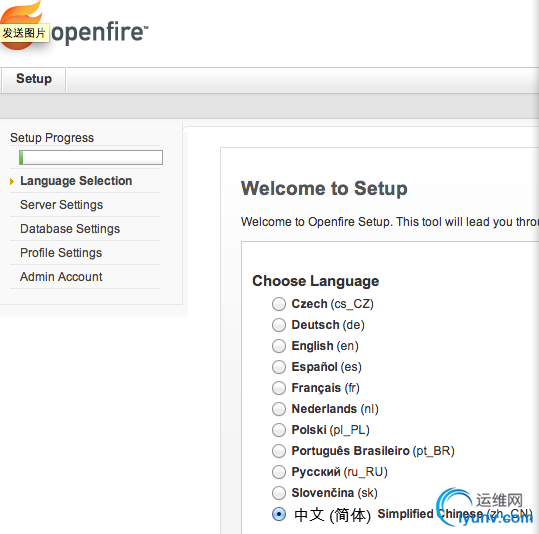The height and width of the screenshot is (534, 539).
Task: Click the Setup Progress bar
Action: click(x=91, y=157)
